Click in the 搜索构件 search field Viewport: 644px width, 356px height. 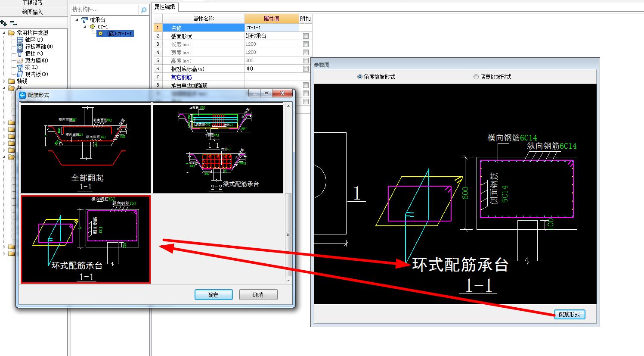coord(105,9)
